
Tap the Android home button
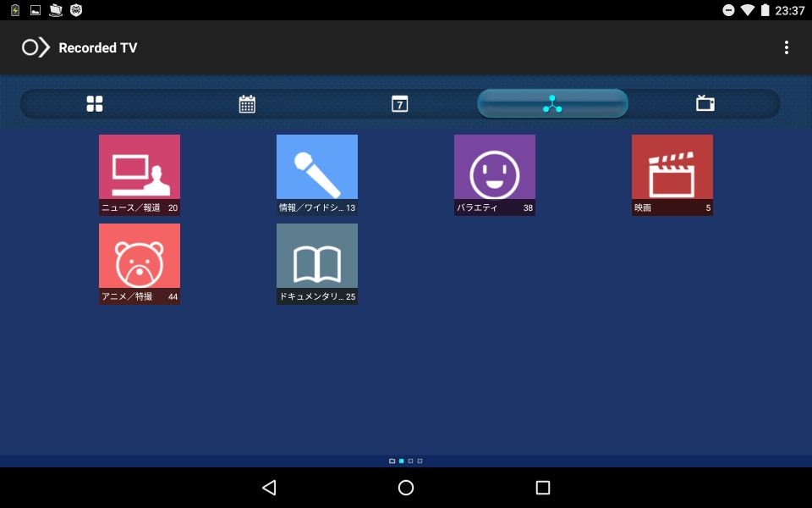coord(406,488)
